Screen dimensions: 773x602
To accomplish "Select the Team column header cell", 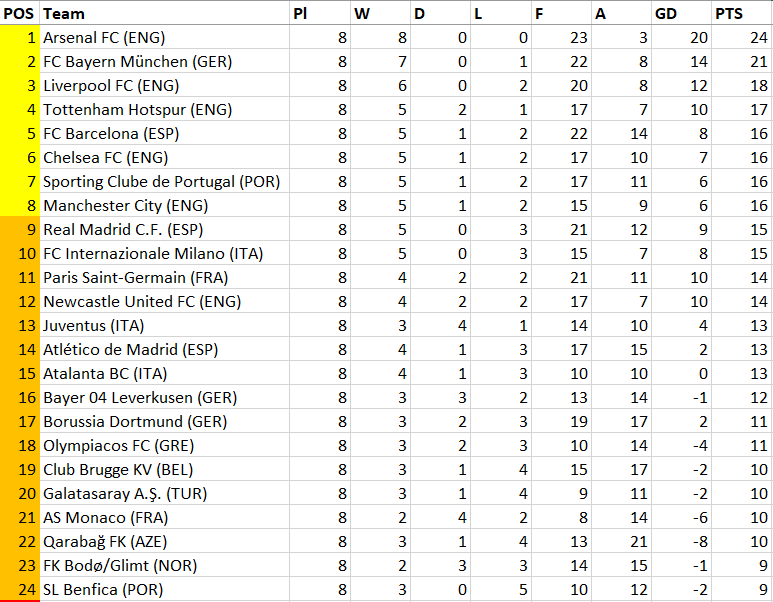I will click(x=165, y=13).
